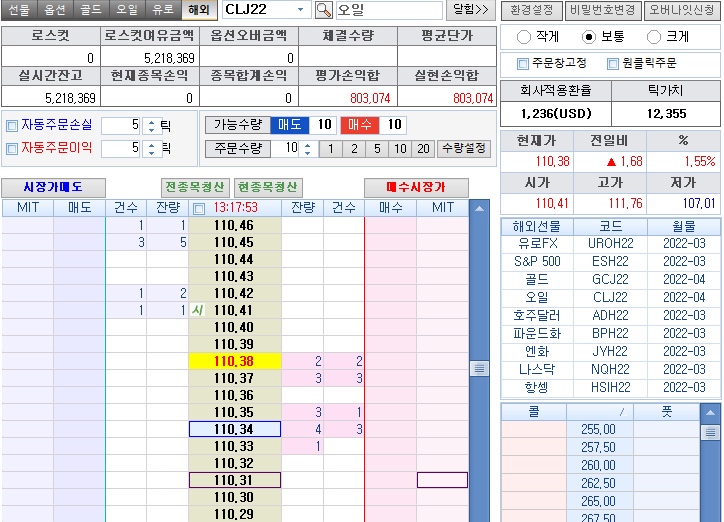Viewport: 724px width, 522px height.
Task: Switch to the 선물 tab
Action: pos(19,10)
